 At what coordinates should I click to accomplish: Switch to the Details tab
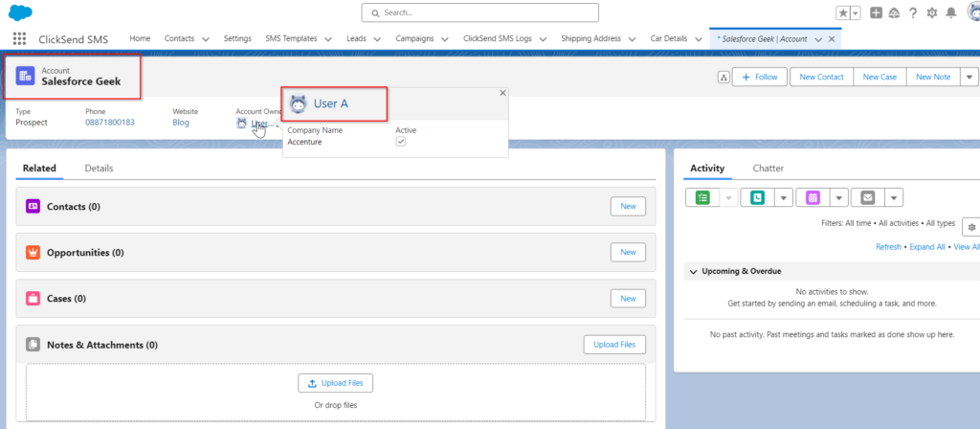click(99, 169)
